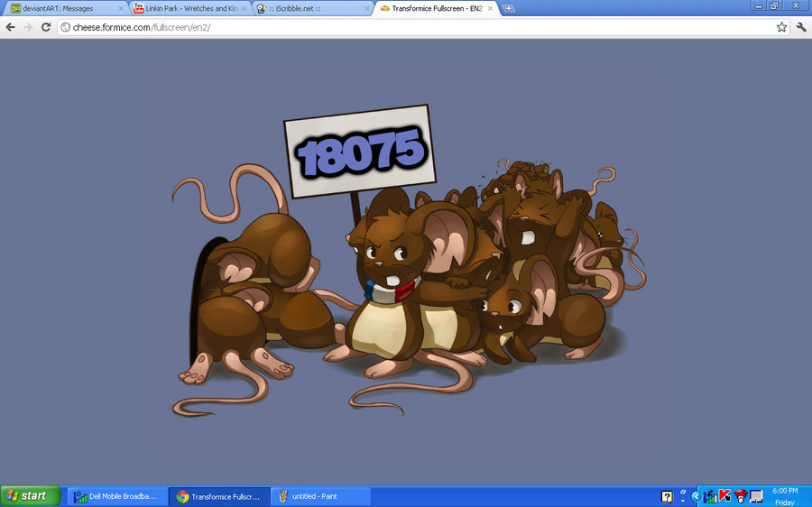Expand hidden system tray icons

(x=696, y=497)
